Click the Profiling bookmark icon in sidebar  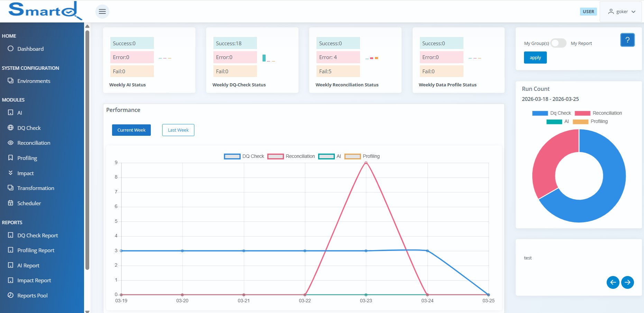pyautogui.click(x=10, y=158)
